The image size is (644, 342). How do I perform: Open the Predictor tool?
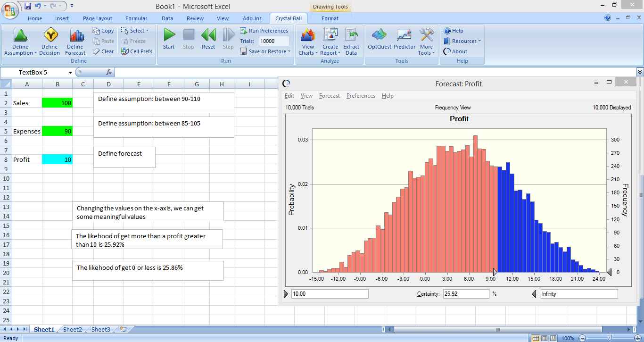(x=404, y=41)
